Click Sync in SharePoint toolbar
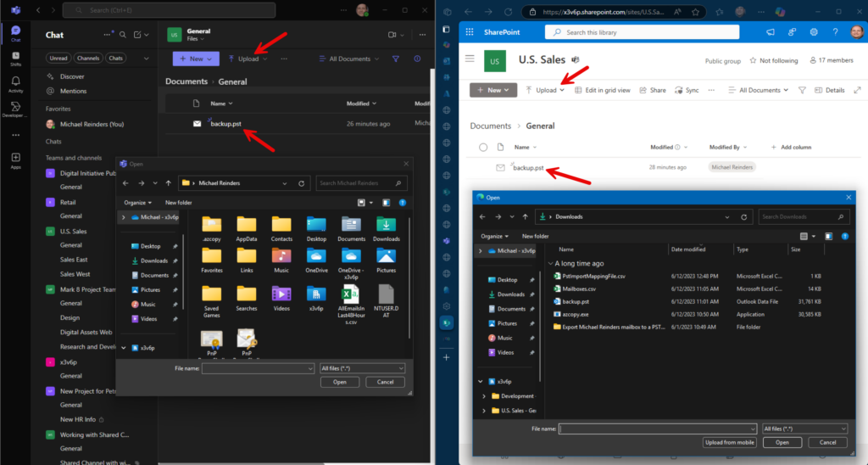 pos(687,90)
